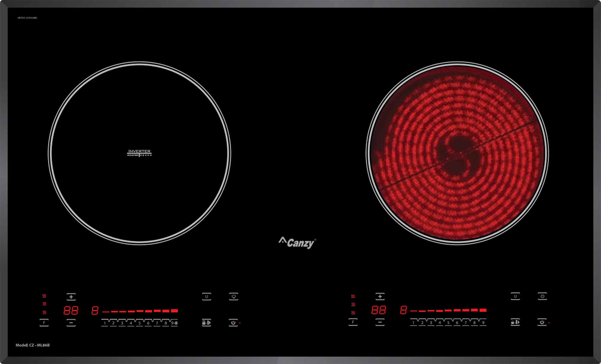The image size is (601, 364).
Task: Select level 9 on right slider
Action: 483,323
